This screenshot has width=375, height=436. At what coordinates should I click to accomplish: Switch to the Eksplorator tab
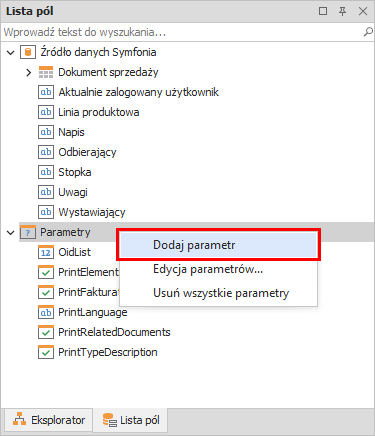49,420
